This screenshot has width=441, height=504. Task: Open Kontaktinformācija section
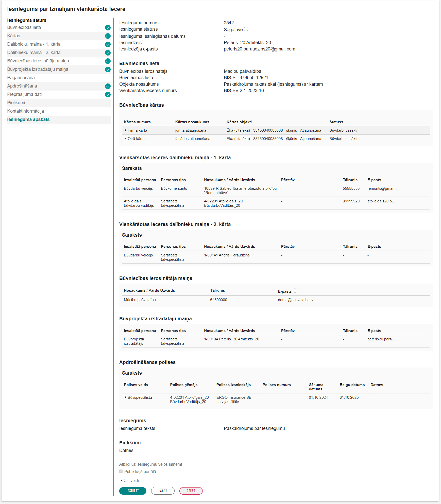pyautogui.click(x=25, y=111)
